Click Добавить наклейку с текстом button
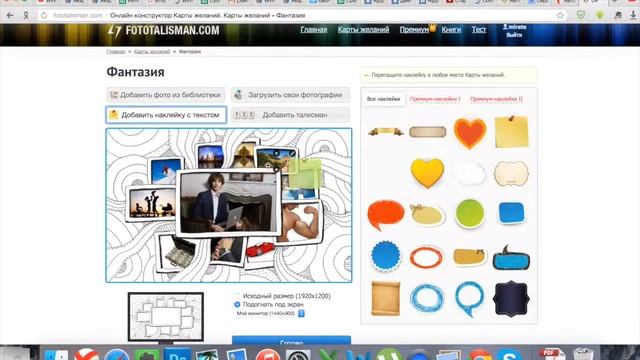The height and width of the screenshot is (360, 640). click(166, 115)
